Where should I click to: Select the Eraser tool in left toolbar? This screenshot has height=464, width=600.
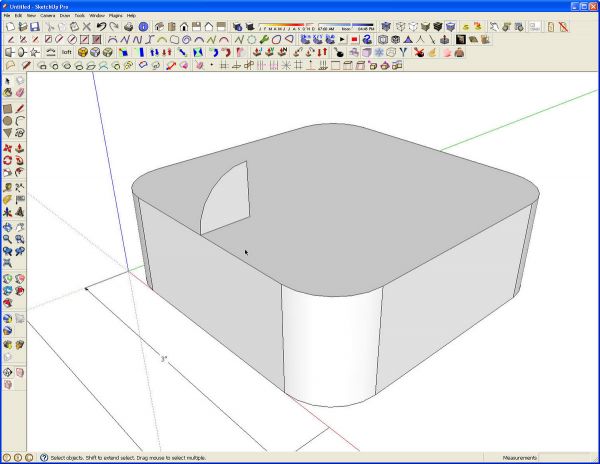pos(20,92)
